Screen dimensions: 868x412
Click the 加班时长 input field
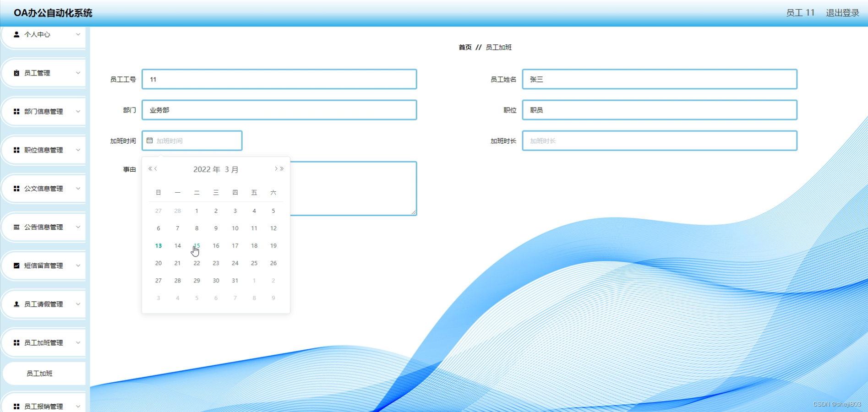pos(659,141)
